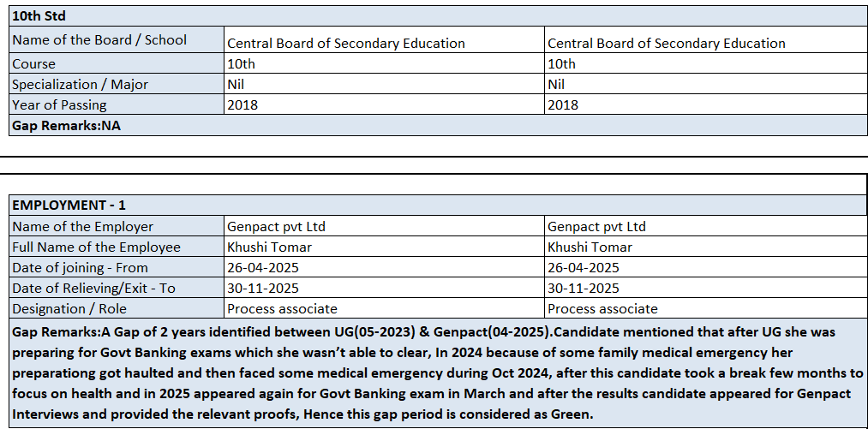
Task: Select second Process associate cell
Action: pos(602,308)
